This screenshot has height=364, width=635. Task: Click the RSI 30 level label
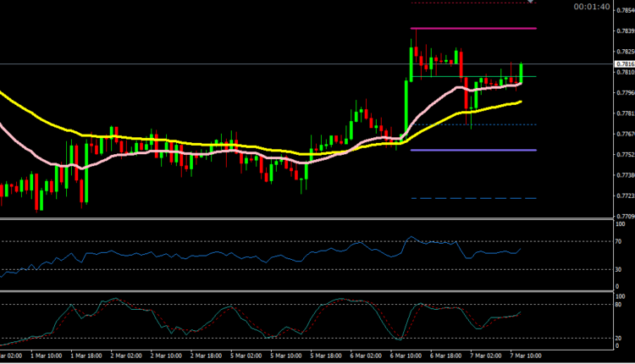(620, 269)
